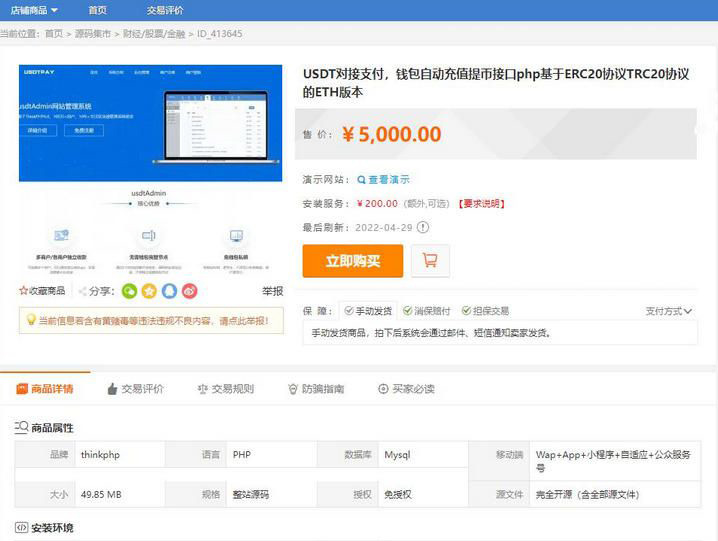Click star icon to 收藏商品
Image resolution: width=718 pixels, height=541 pixels.
(x=23, y=290)
